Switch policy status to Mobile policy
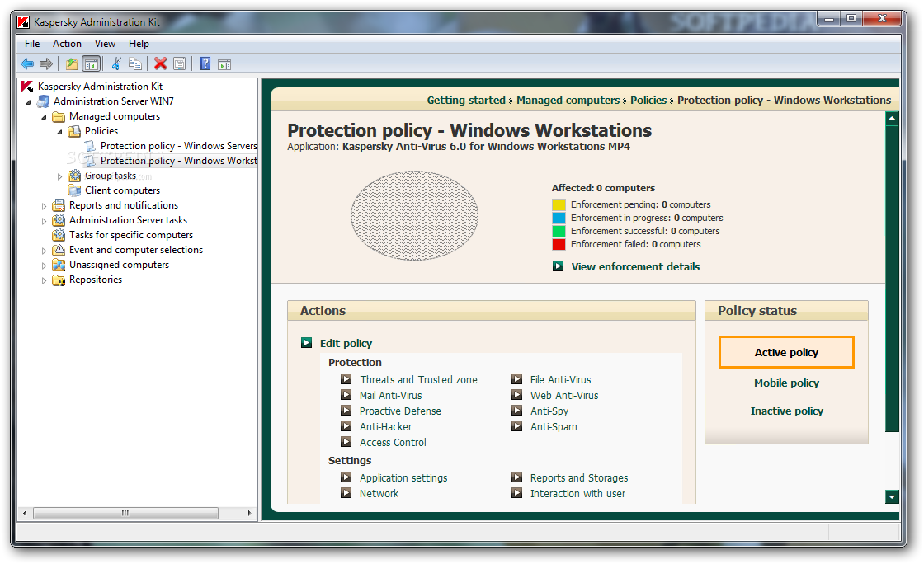The width and height of the screenshot is (924, 564). (786, 383)
